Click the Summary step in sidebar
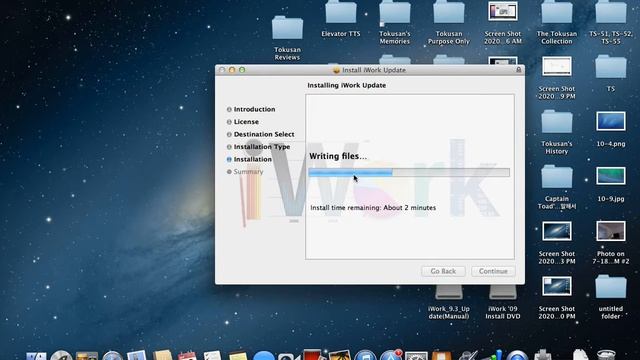The width and height of the screenshot is (640, 360). tap(248, 172)
